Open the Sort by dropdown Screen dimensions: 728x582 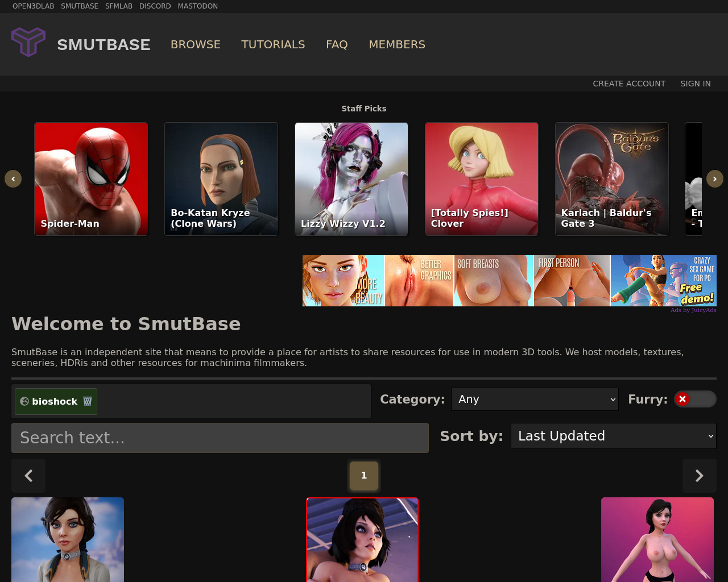click(x=614, y=436)
